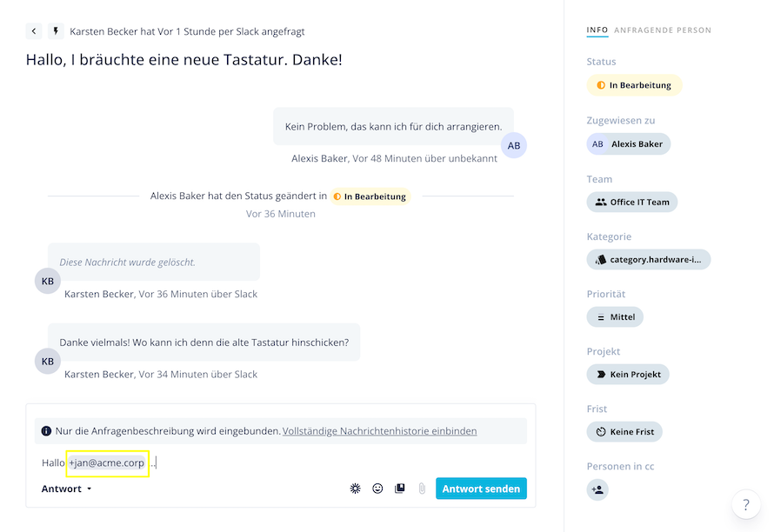This screenshot has width=774, height=532.
Task: Click Vollständige Nachrichtenhistorie einbinden link
Action: (379, 431)
